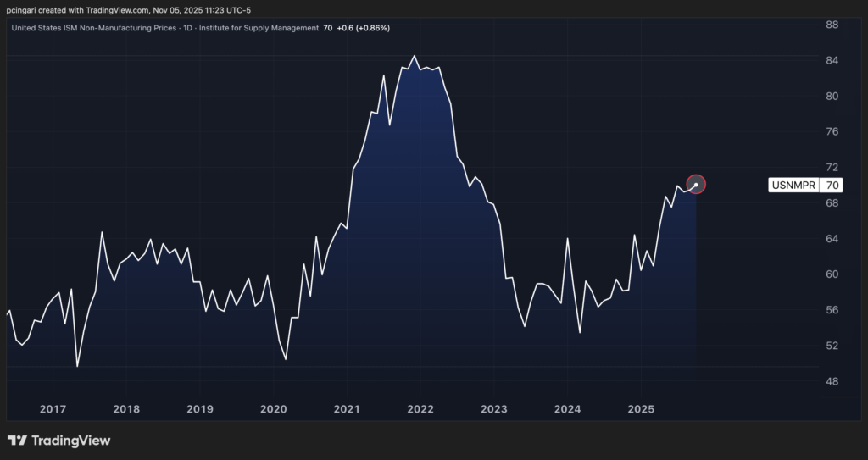
Task: Click the red circled latest data point
Action: pos(696,184)
